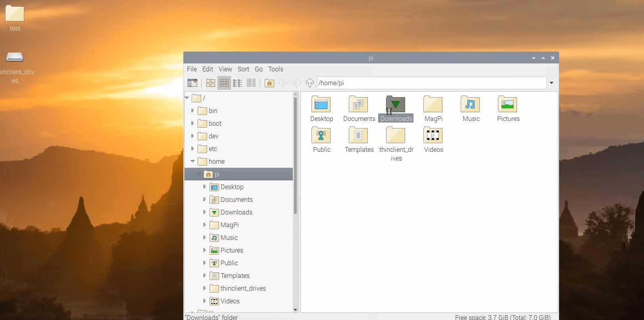Open the Go menu

pyautogui.click(x=259, y=69)
